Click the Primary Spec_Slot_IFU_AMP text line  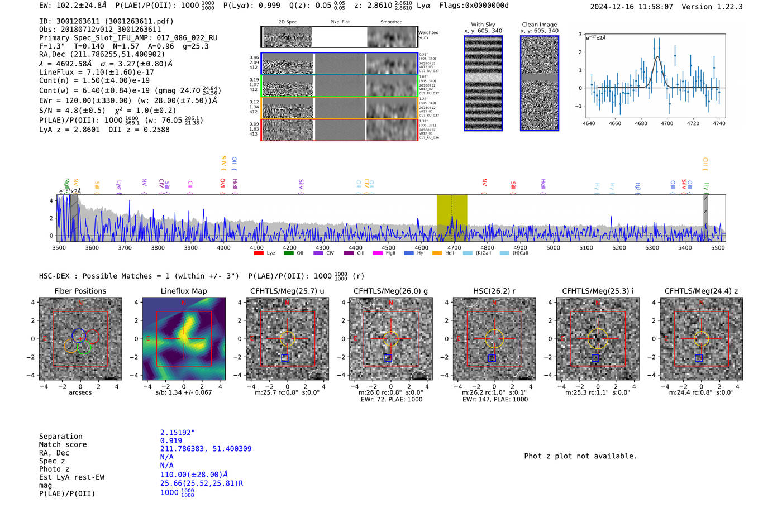pos(128,38)
